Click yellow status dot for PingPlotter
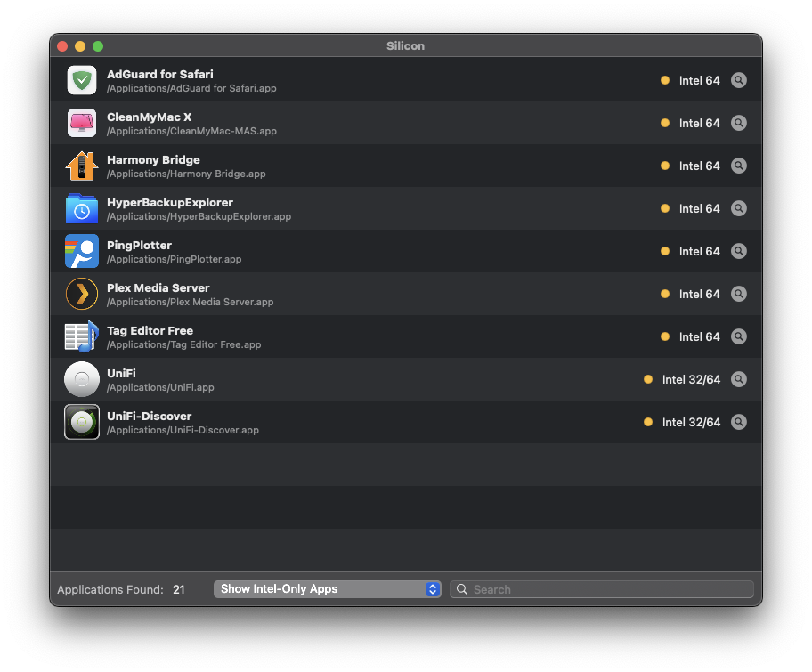812x672 pixels. pos(665,251)
